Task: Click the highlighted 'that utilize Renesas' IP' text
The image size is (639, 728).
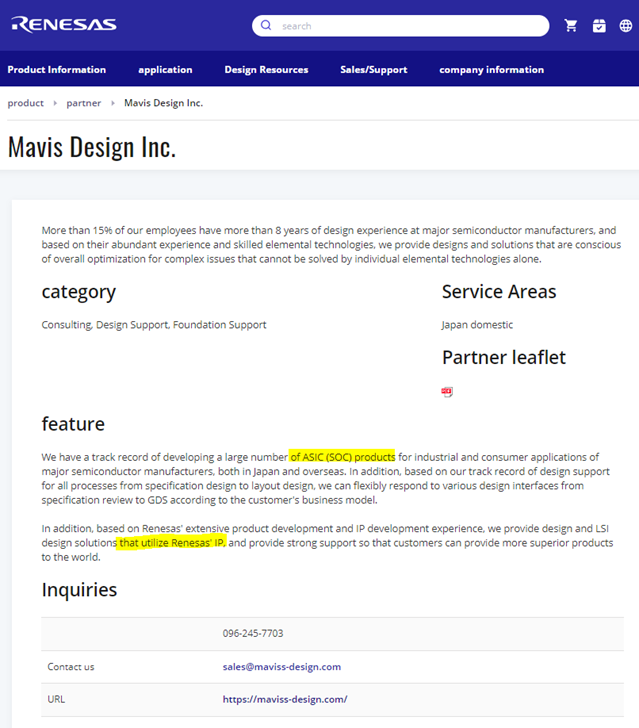Action: click(x=171, y=543)
